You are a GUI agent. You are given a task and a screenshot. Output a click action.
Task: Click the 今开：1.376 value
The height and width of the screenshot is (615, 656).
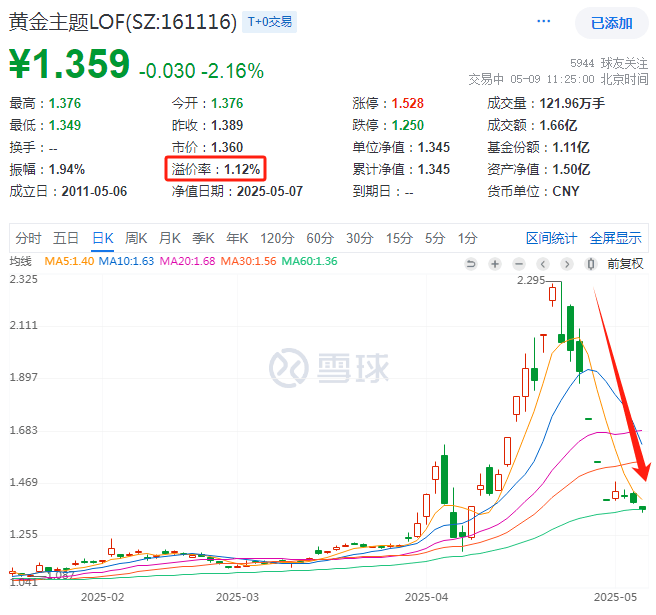pos(207,103)
